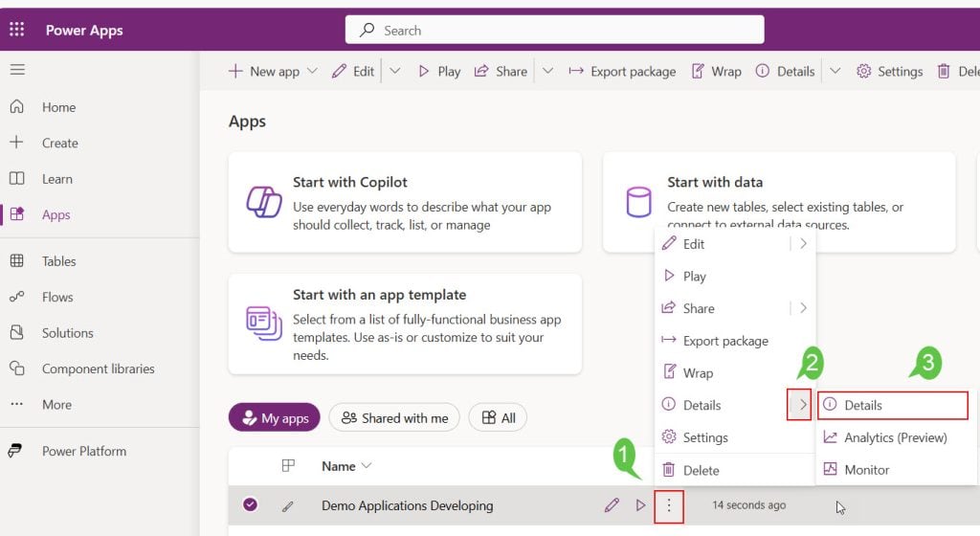Open Demo Applications Developing app name
Screen dimensions: 980x536
[408, 505]
